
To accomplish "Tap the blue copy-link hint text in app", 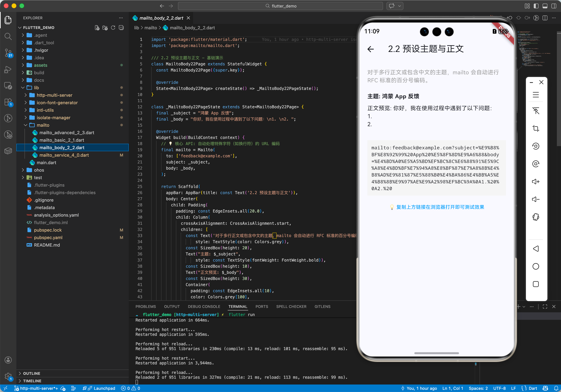I will 440,207.
